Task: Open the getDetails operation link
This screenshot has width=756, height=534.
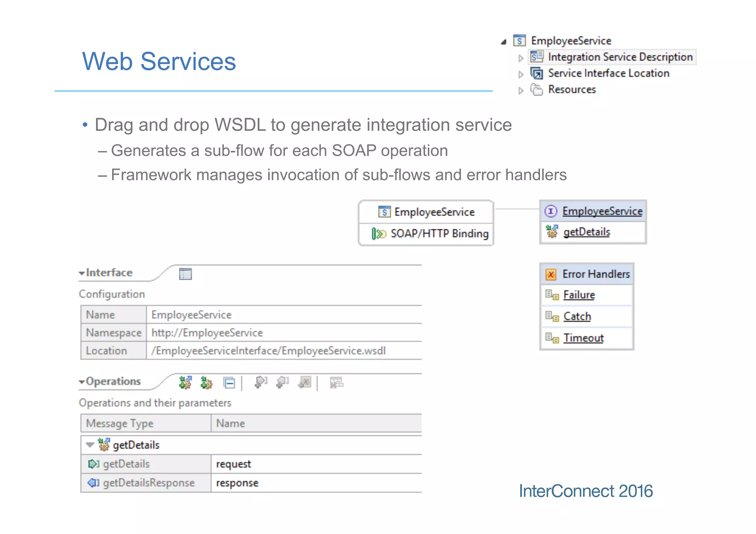Action: pos(587,232)
